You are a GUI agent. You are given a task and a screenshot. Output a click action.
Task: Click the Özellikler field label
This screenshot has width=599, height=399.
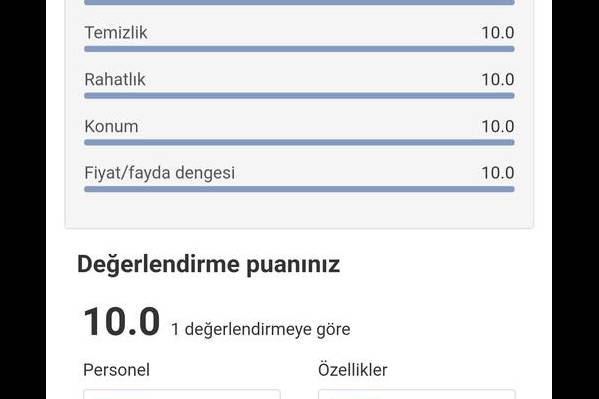[x=353, y=370]
